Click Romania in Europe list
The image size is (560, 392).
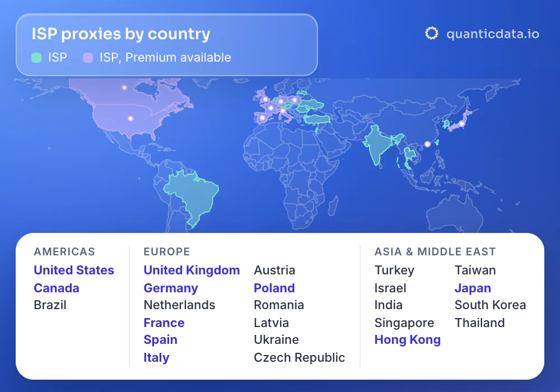tap(279, 305)
